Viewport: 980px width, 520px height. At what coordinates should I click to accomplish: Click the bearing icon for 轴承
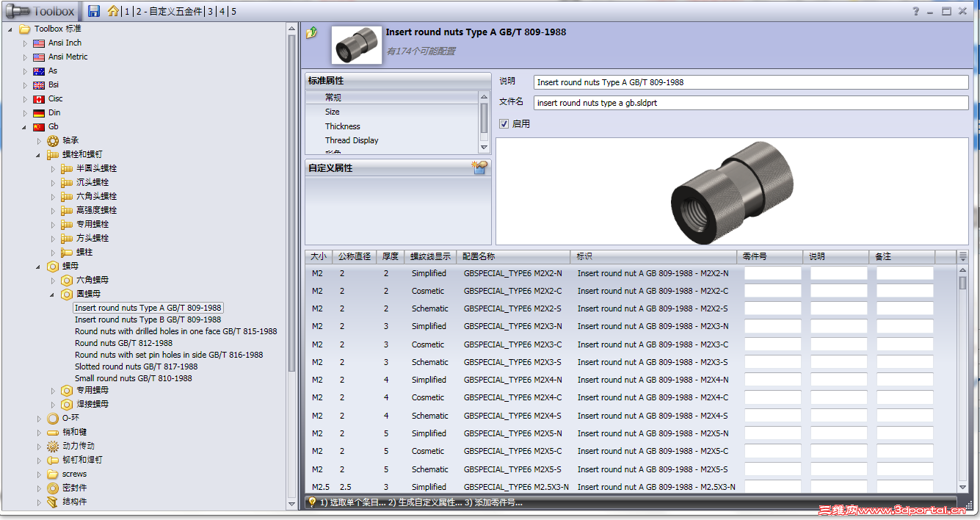click(53, 140)
